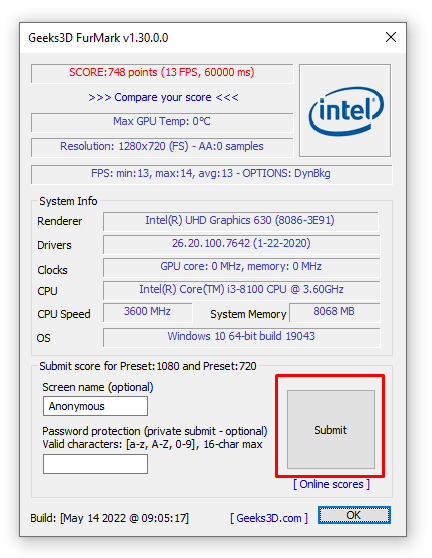This screenshot has height=558, width=432.
Task: Click the 8068 MB System Memory field
Action: point(334,312)
